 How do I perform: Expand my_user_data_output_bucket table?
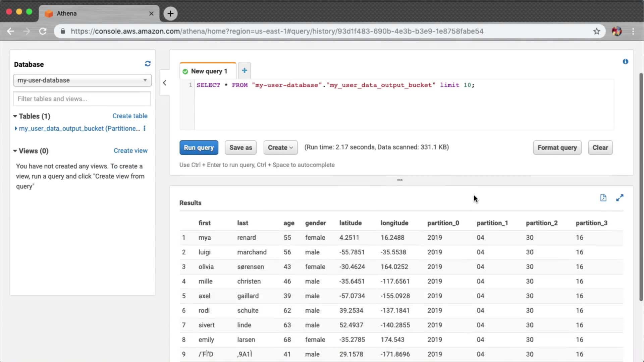(16, 128)
